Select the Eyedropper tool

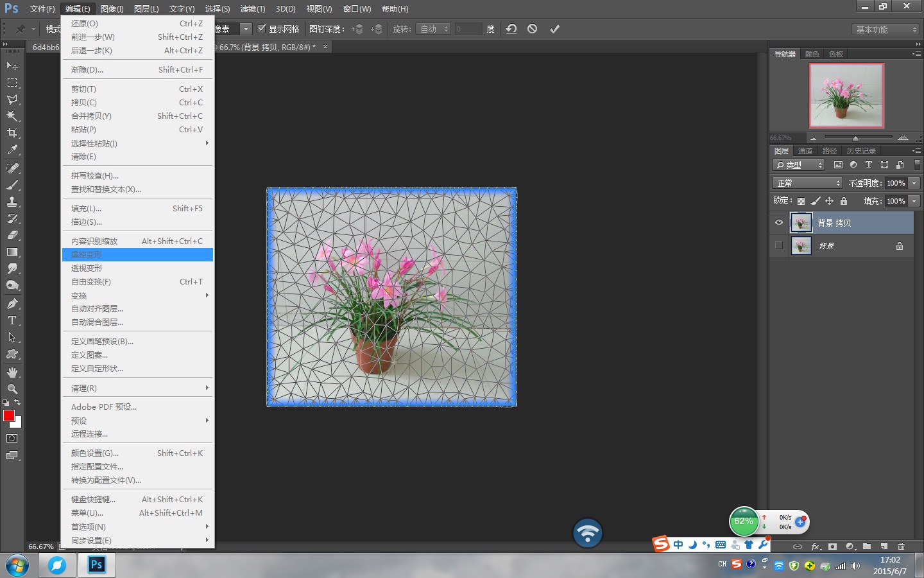point(12,150)
